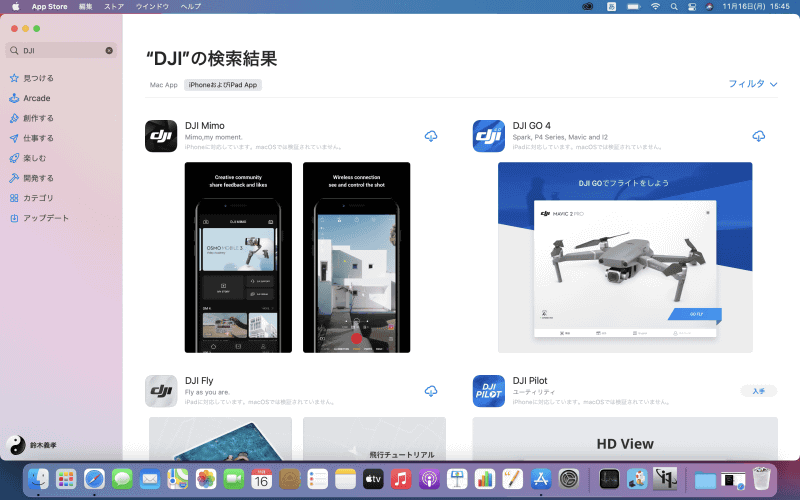This screenshot has width=800, height=500.
Task: Open Music from the Dock
Action: point(401,479)
